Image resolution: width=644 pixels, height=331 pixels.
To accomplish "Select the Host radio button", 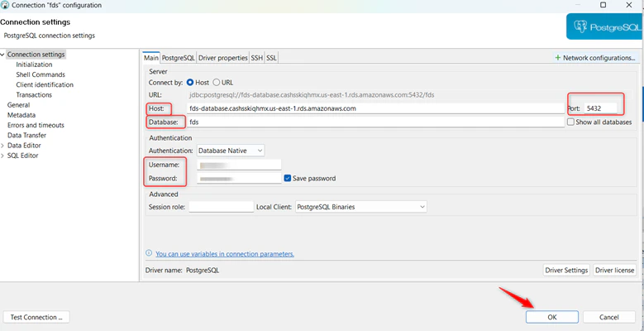I will click(190, 82).
